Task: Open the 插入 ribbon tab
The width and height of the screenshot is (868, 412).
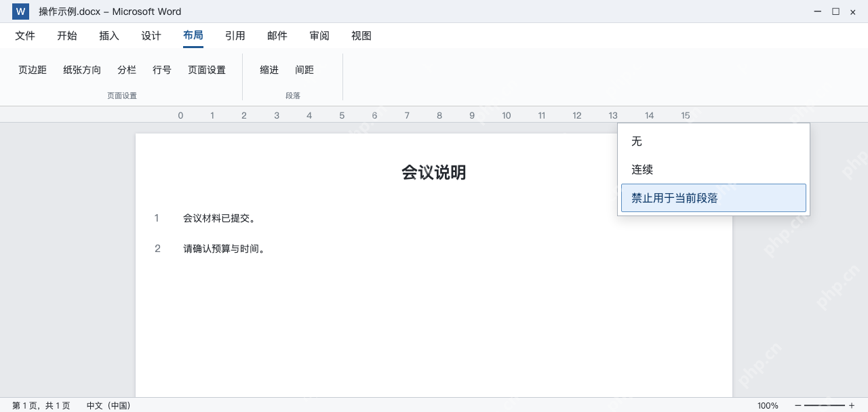Action: click(x=109, y=36)
